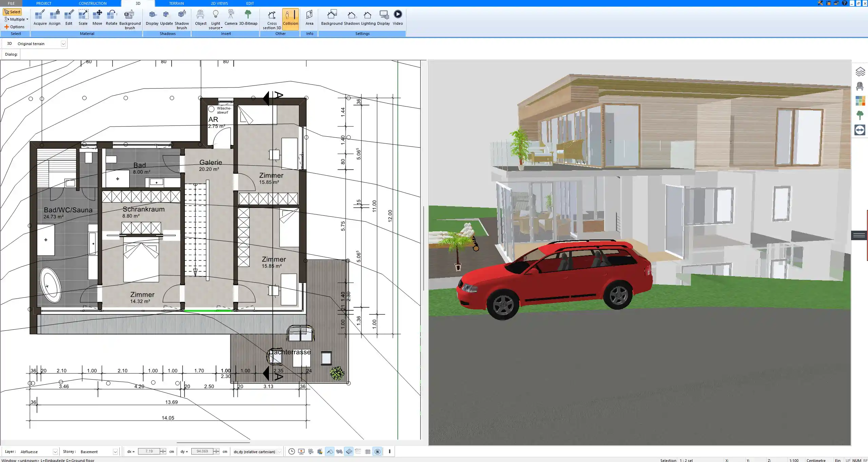Open Background settings
868x462 pixels.
(332, 18)
